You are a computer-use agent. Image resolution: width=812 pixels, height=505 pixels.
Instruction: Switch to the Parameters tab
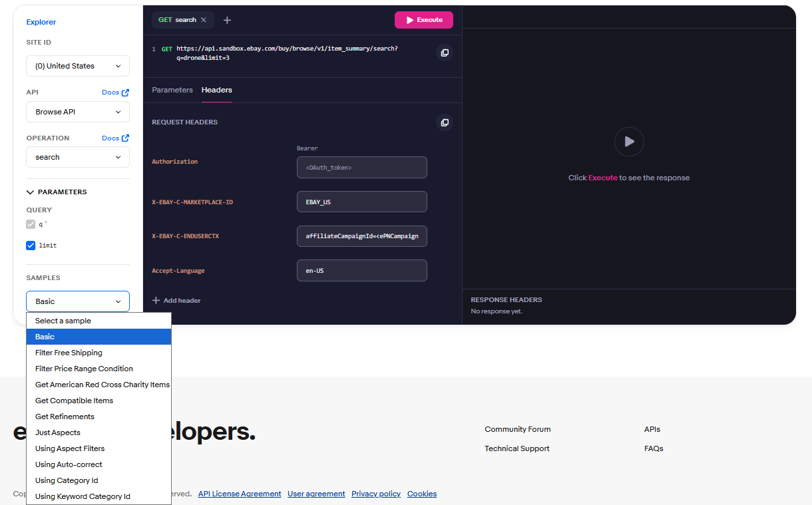(x=172, y=90)
